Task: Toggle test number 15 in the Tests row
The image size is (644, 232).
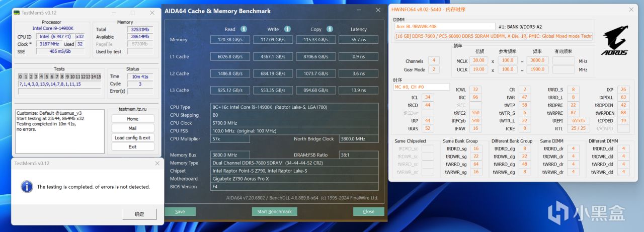Action: pyautogui.click(x=99, y=76)
